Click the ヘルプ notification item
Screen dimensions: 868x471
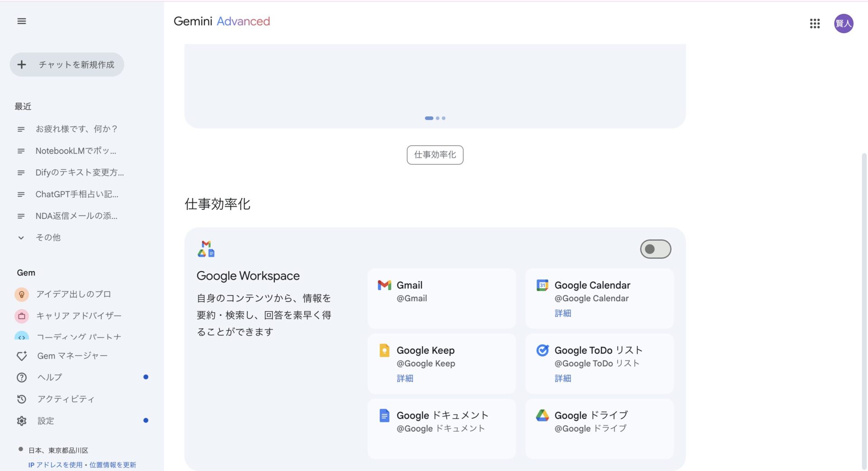(49, 377)
